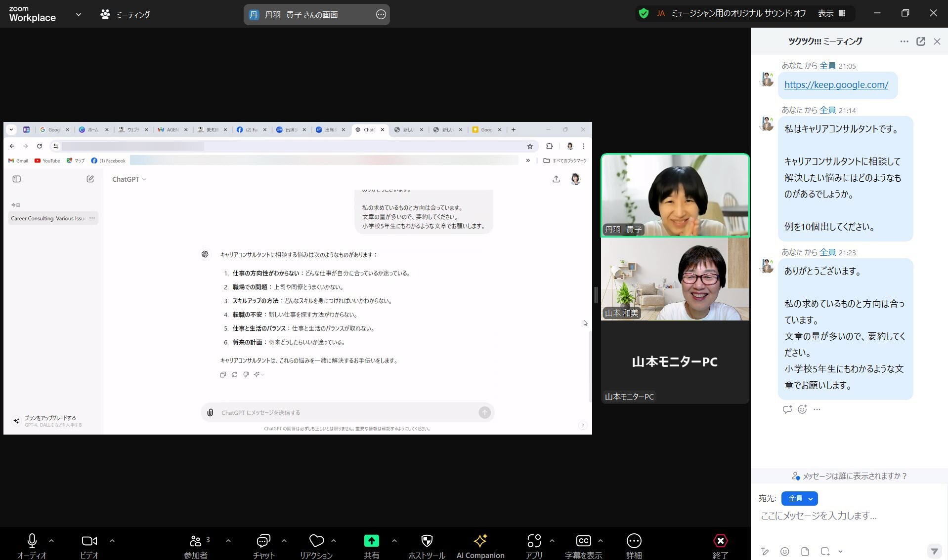The width and height of the screenshot is (948, 560).
Task: Pop out the chat panel window
Action: [x=920, y=41]
